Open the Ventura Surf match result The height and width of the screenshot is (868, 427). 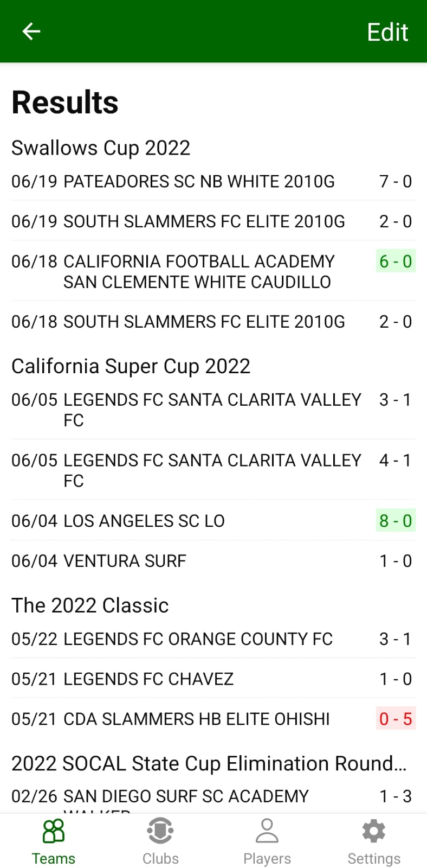pos(125,561)
